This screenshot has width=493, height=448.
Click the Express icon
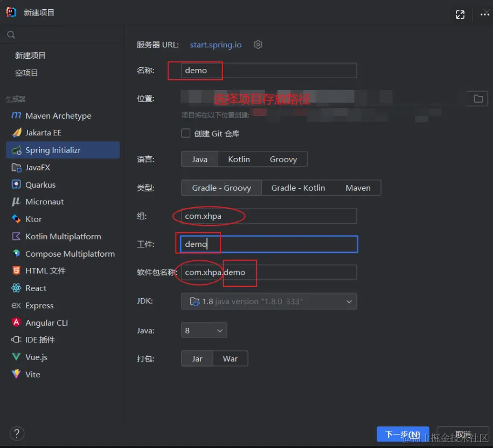click(x=16, y=305)
